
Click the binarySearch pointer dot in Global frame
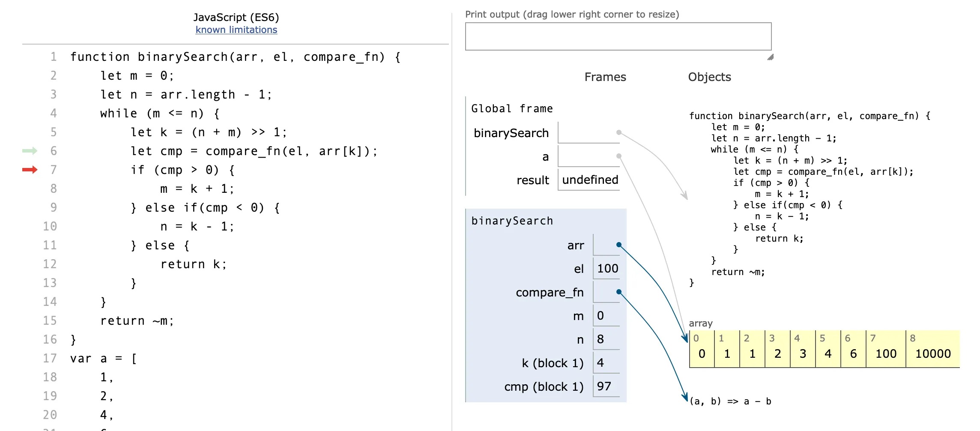618,132
